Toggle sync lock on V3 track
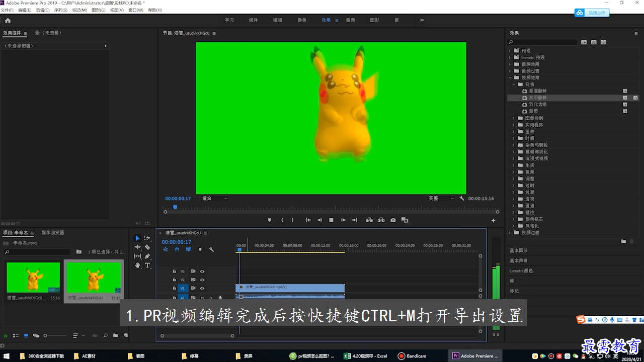Viewport: 644px width, 362px height. point(193,271)
